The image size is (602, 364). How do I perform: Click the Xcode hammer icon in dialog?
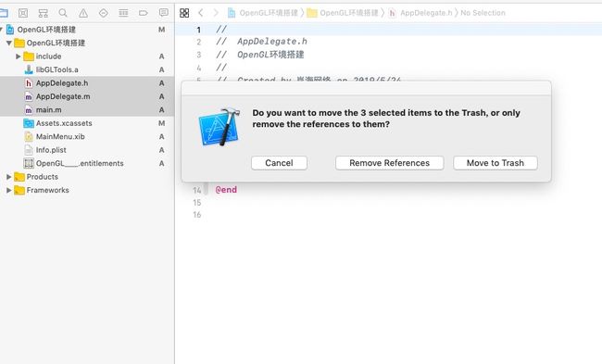point(219,127)
